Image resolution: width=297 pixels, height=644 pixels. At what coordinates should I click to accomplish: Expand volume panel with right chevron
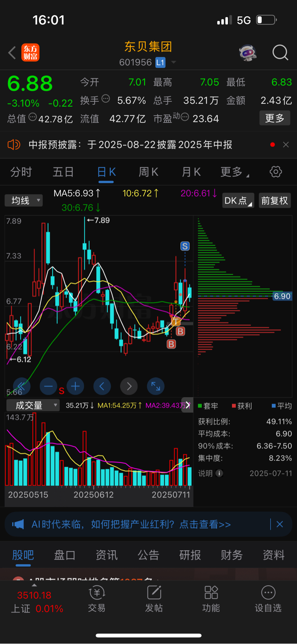(188, 405)
